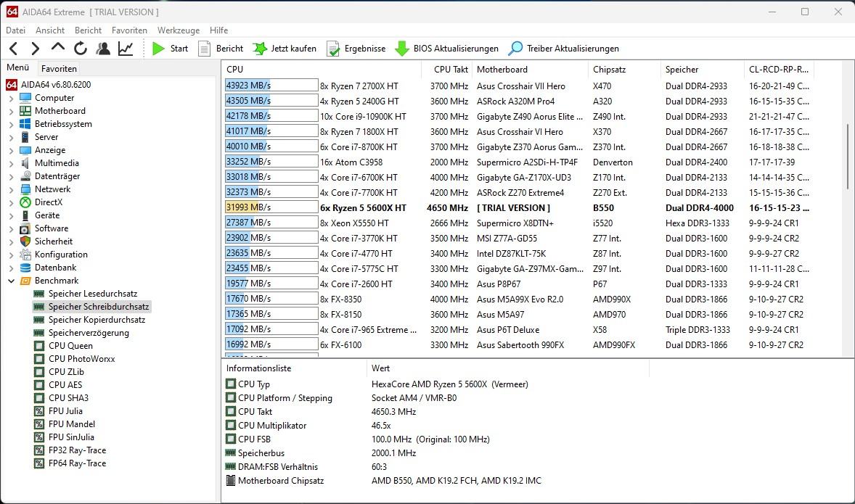
Task: Expand the Server tree node
Action: [12, 138]
